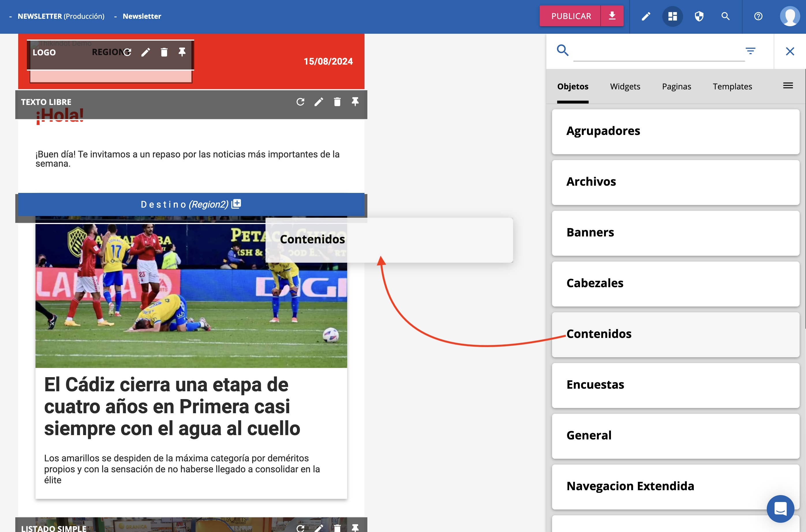Open the dashboard layout icon in header

672,16
